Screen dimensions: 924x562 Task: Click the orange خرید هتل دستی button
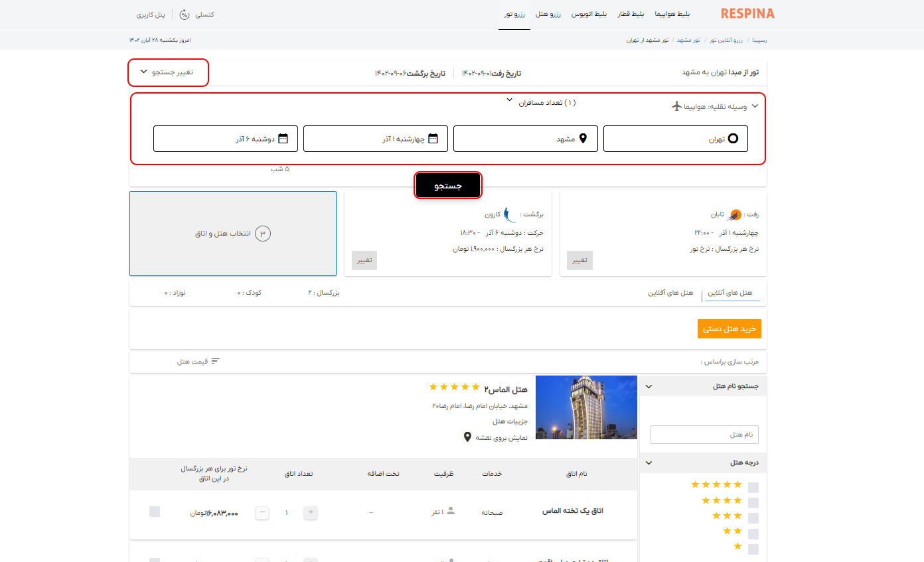[x=729, y=328]
